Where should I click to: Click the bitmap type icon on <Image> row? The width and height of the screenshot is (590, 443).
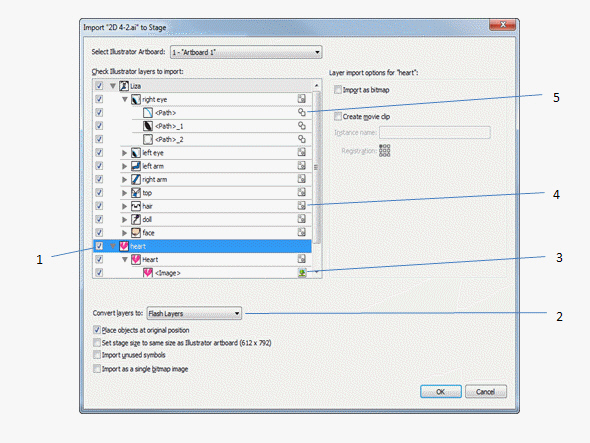pyautogui.click(x=302, y=272)
